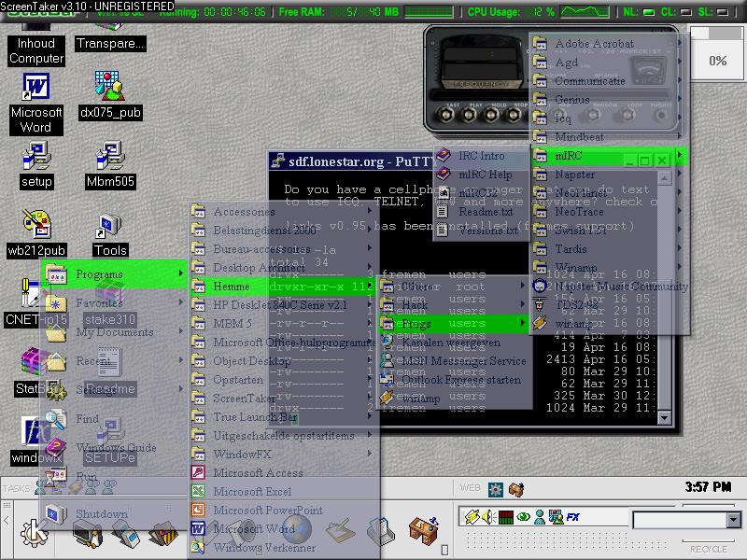Select Find in the start menu
The image size is (747, 560).
pyautogui.click(x=113, y=419)
